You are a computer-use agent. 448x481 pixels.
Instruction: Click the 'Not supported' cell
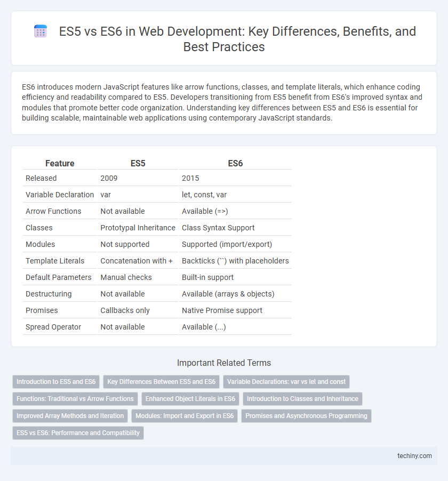(138, 244)
